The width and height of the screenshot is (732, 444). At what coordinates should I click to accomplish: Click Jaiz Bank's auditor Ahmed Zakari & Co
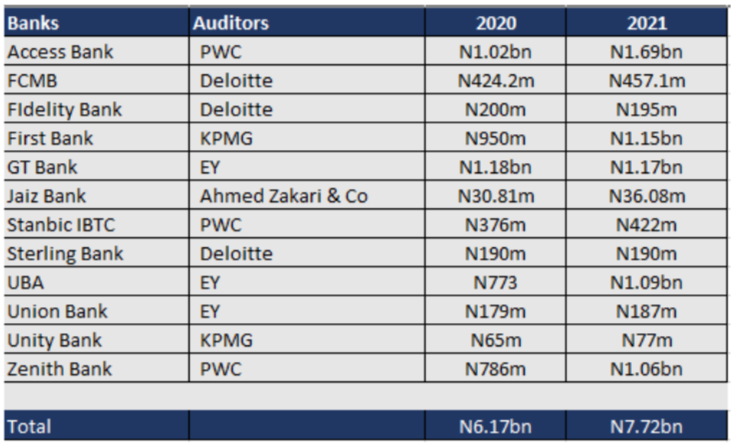[x=284, y=196]
